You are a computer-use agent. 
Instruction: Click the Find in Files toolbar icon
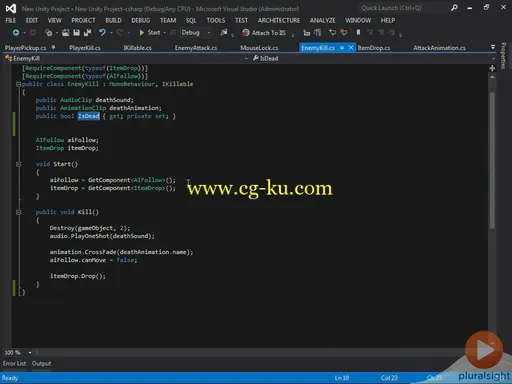point(224,33)
